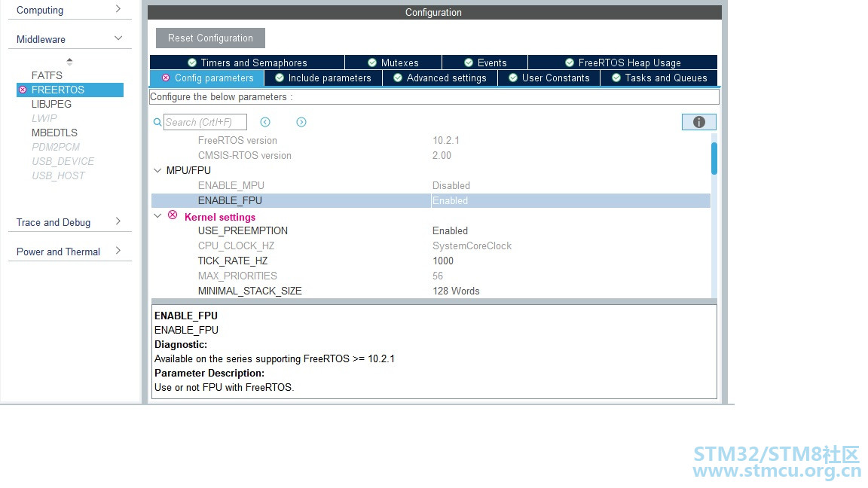The height and width of the screenshot is (488, 868).
Task: Collapse the MPU/FPU section
Action: coord(157,170)
